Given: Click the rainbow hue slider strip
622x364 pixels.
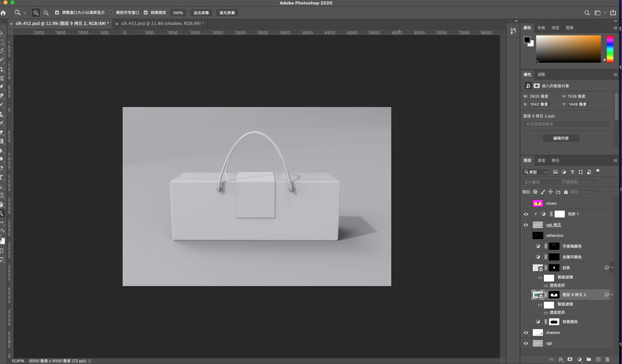Looking at the screenshot, I should pos(610,49).
